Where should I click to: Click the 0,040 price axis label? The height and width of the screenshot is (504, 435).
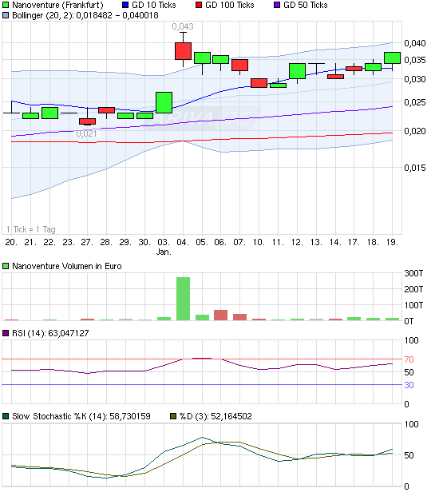[415, 43]
